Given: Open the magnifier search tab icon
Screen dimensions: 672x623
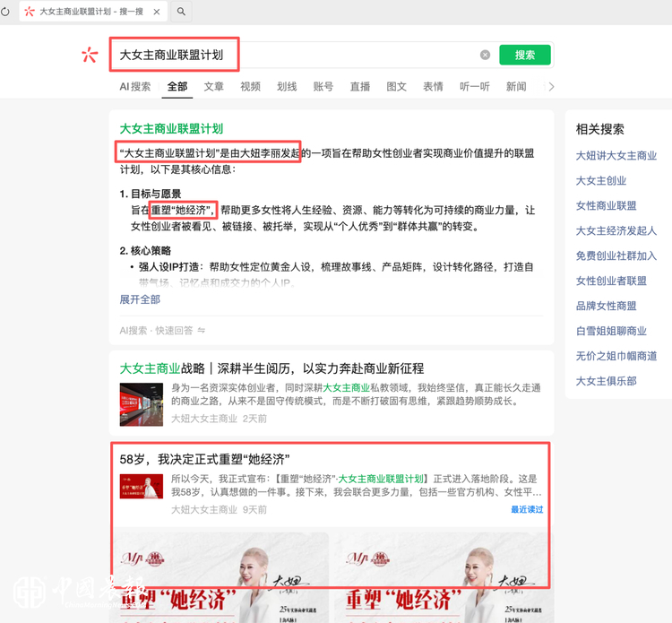Looking at the screenshot, I should point(181,12).
